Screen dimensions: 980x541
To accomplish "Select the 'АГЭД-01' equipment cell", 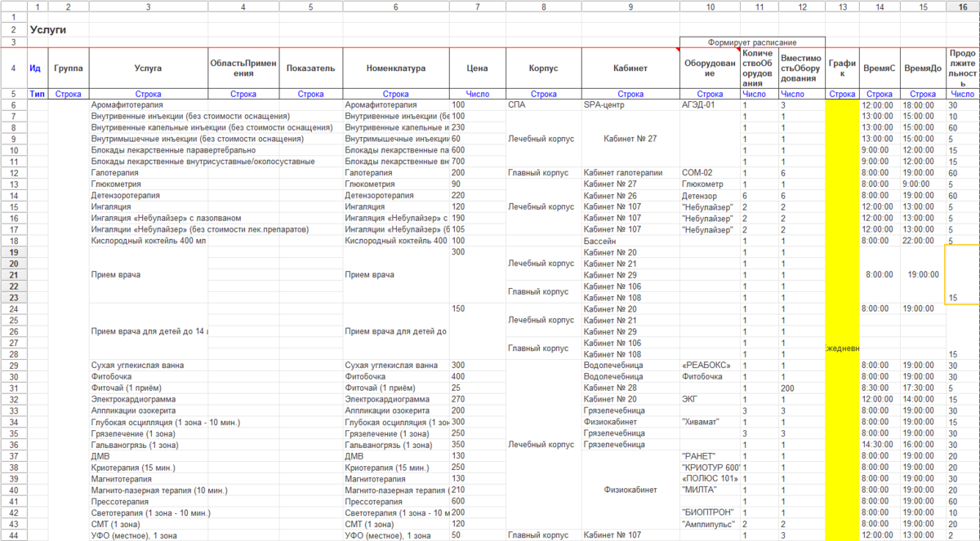I will click(710, 105).
